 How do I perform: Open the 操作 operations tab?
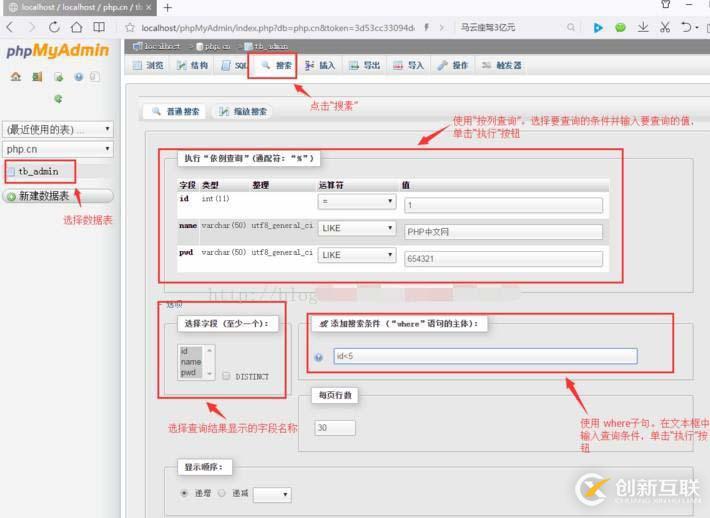click(452, 65)
